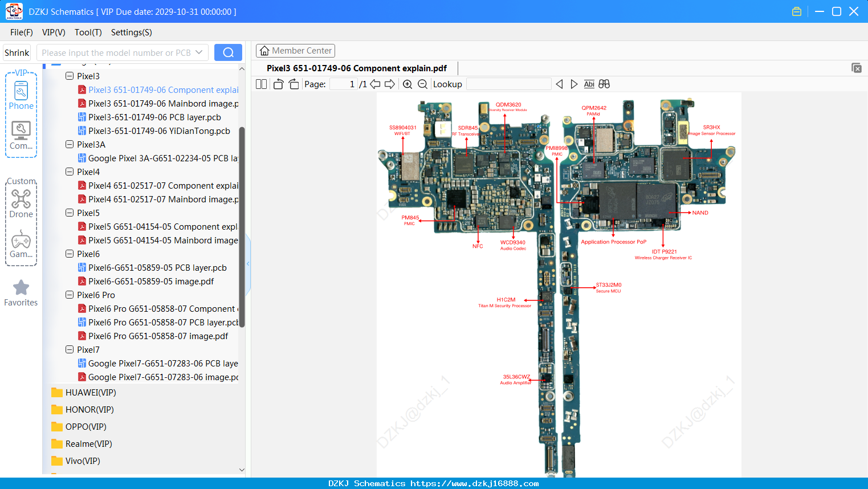Click the yellow toolbox icon in title bar
This screenshot has width=868, height=489.
click(797, 11)
